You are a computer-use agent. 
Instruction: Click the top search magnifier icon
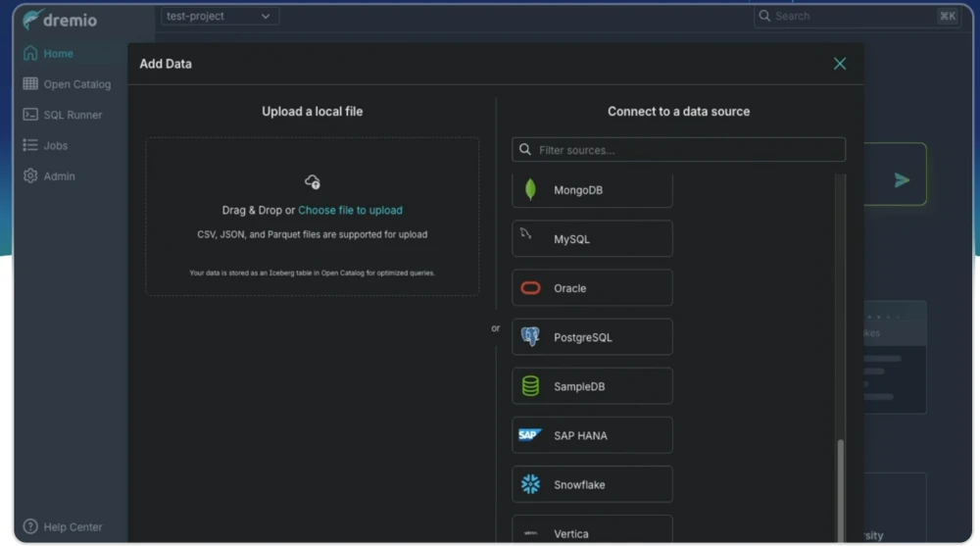tap(764, 16)
